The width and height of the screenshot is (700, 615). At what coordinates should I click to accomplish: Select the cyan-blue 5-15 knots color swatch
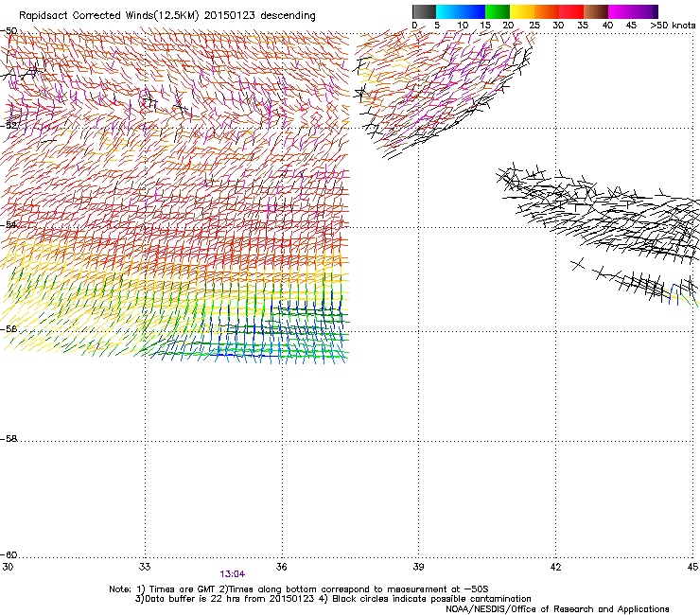click(461, 11)
